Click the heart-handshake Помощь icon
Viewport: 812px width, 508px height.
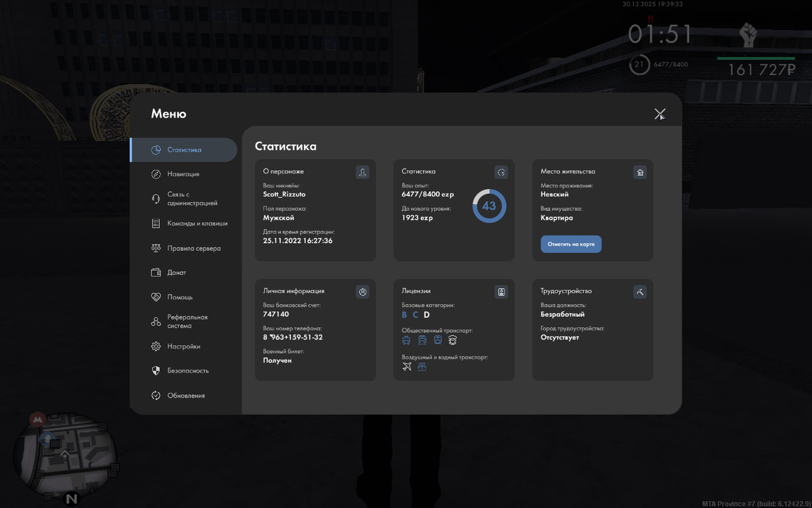pos(156,297)
